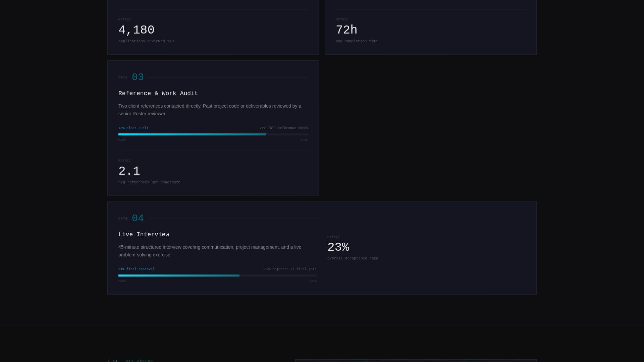
Task: Click the 72h completion time metric
Action: [346, 30]
